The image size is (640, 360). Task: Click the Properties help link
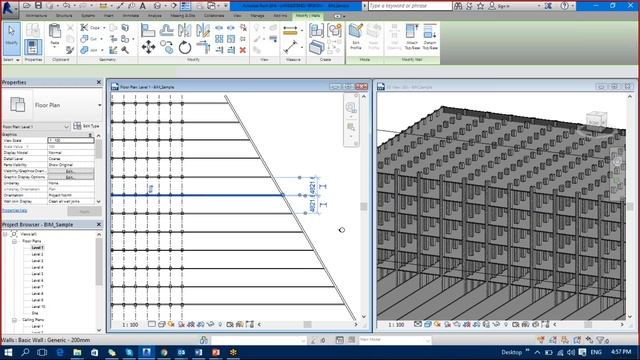[15, 211]
